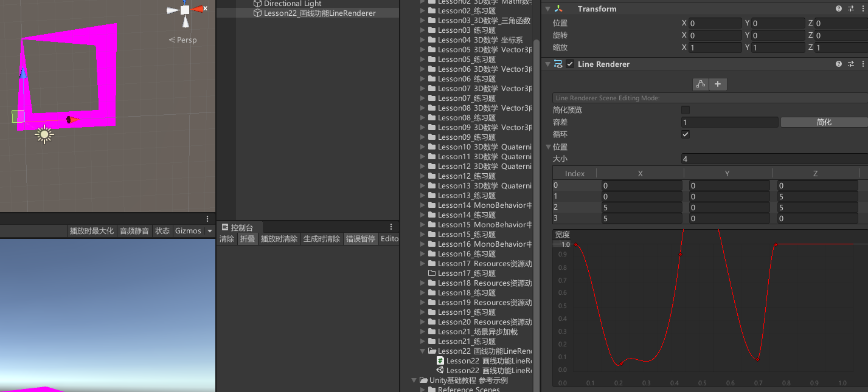Open the Console panel three-dot menu
This screenshot has width=868, height=392.
[391, 227]
